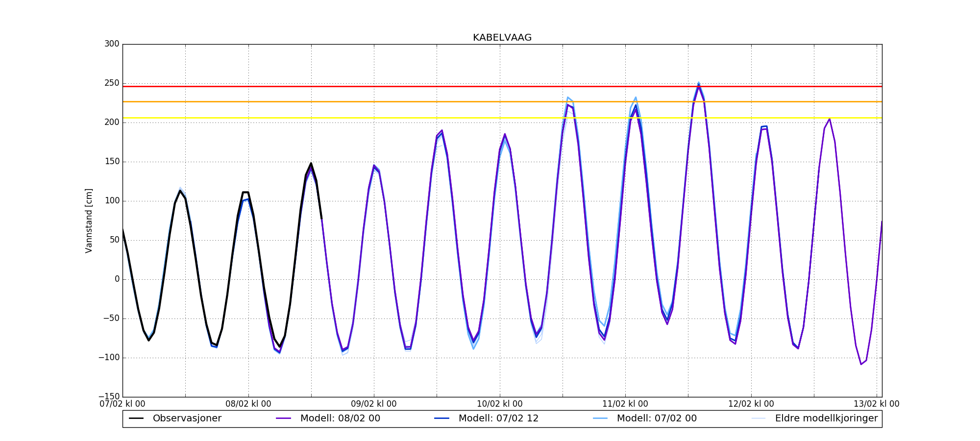Click the dark blue legend line for Modell 07/02 12

[442, 418]
